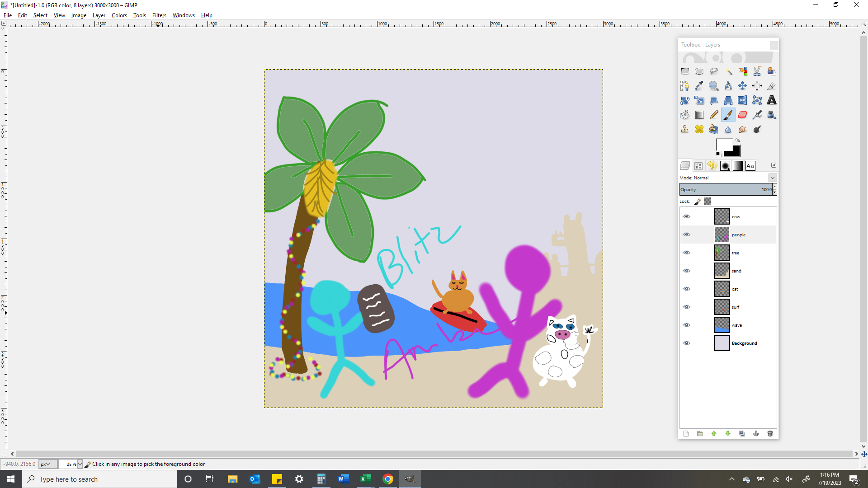The height and width of the screenshot is (488, 868).
Task: Select the Scissors Select tool
Action: pos(757,71)
